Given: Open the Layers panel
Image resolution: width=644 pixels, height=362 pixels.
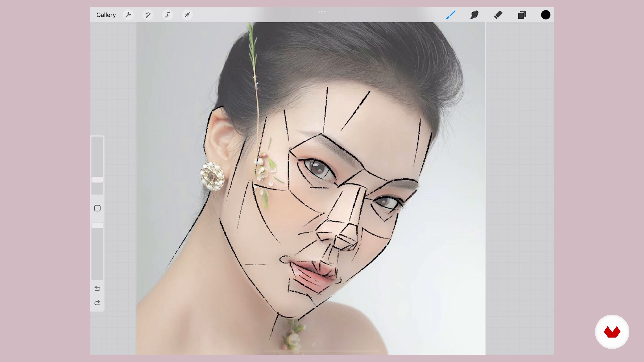Looking at the screenshot, I should click(x=522, y=15).
